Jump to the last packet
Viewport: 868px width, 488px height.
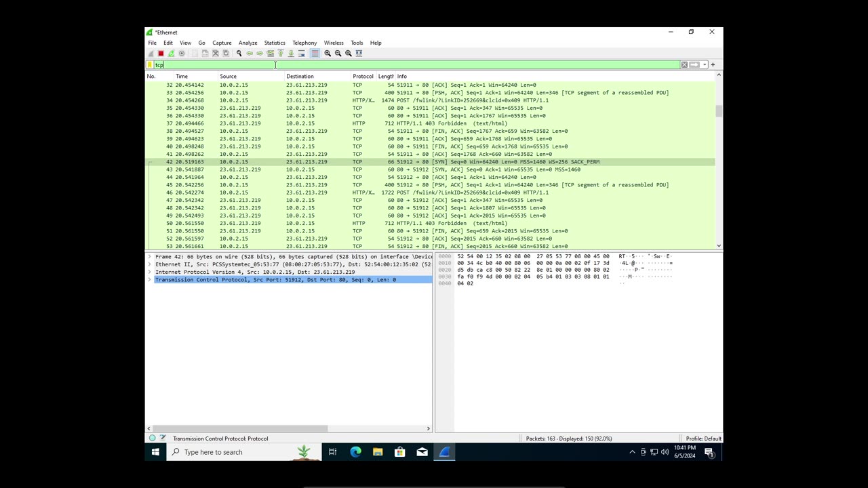click(x=291, y=54)
